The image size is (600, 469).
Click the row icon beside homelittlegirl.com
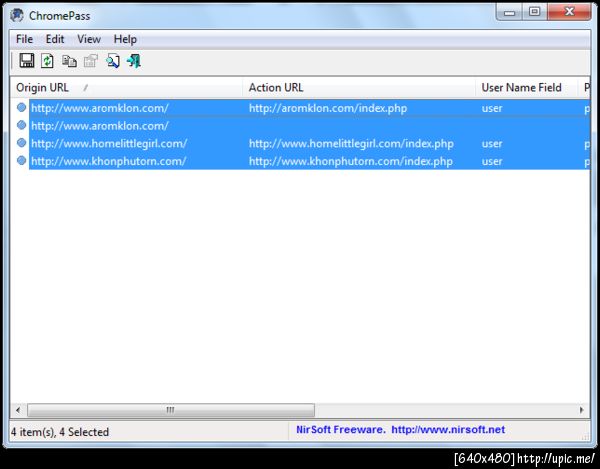click(x=21, y=143)
